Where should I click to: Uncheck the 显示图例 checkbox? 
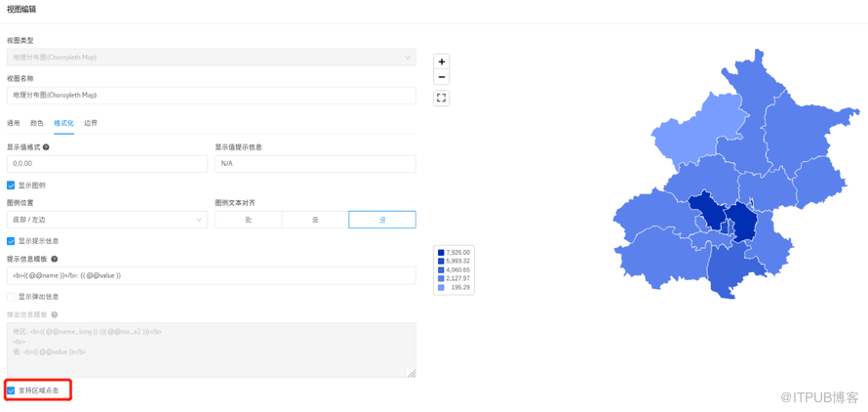coord(11,185)
